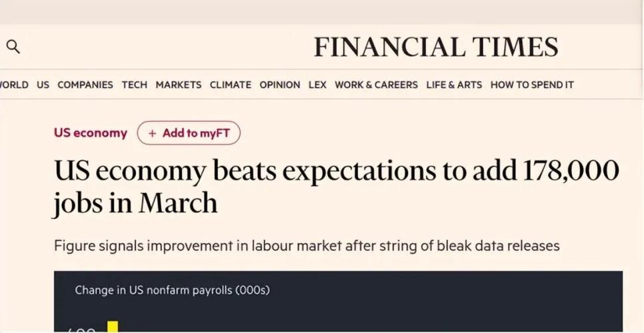Viewport: 644px width, 333px height.
Task: Go to Work & Careers section
Action: pyautogui.click(x=376, y=85)
